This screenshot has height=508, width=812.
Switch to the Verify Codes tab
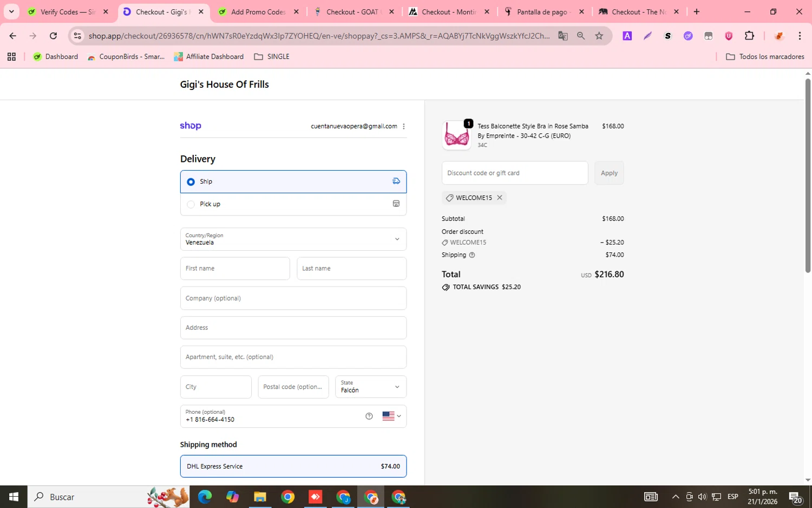[68, 12]
